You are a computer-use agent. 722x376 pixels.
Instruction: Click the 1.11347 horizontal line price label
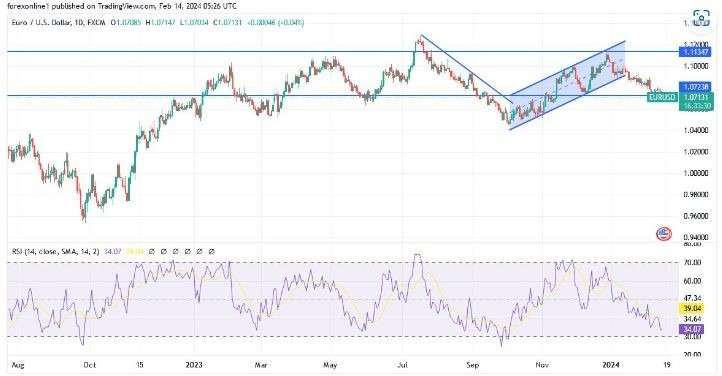696,52
